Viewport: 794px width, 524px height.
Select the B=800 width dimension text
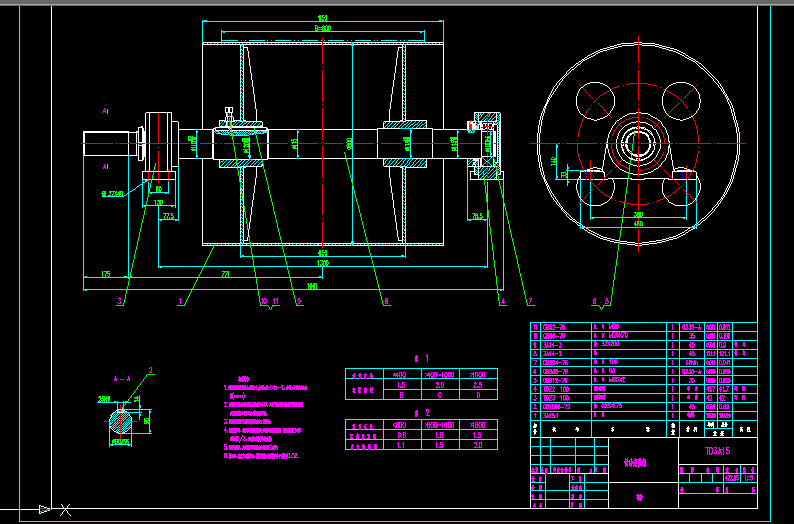click(323, 29)
